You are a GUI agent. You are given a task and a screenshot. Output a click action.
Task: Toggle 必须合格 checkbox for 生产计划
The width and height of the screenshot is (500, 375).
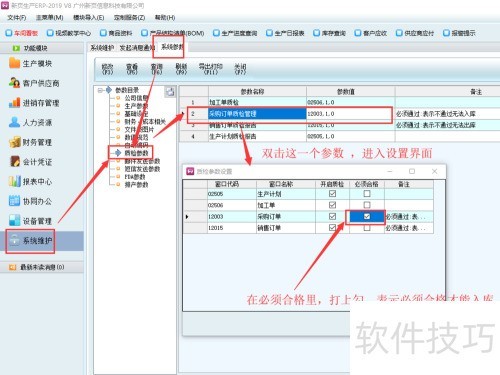click(367, 194)
